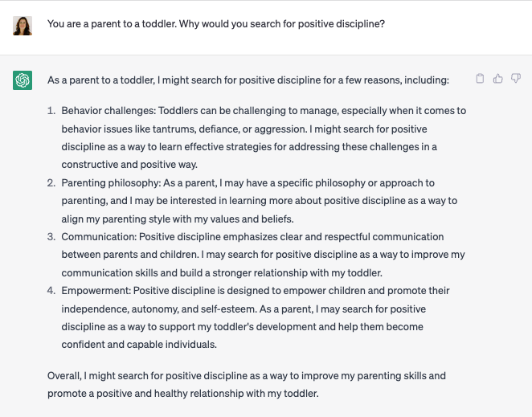Click the list number 1 marker

51,111
